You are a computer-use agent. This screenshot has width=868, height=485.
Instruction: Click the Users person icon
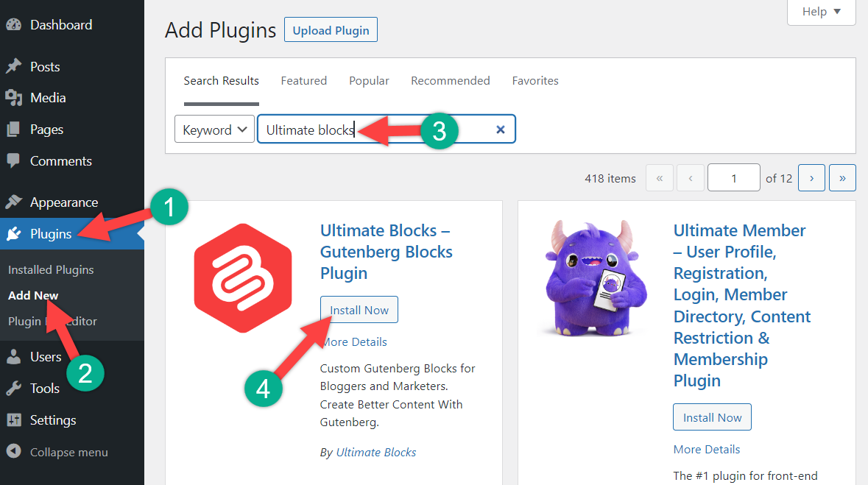(x=14, y=357)
